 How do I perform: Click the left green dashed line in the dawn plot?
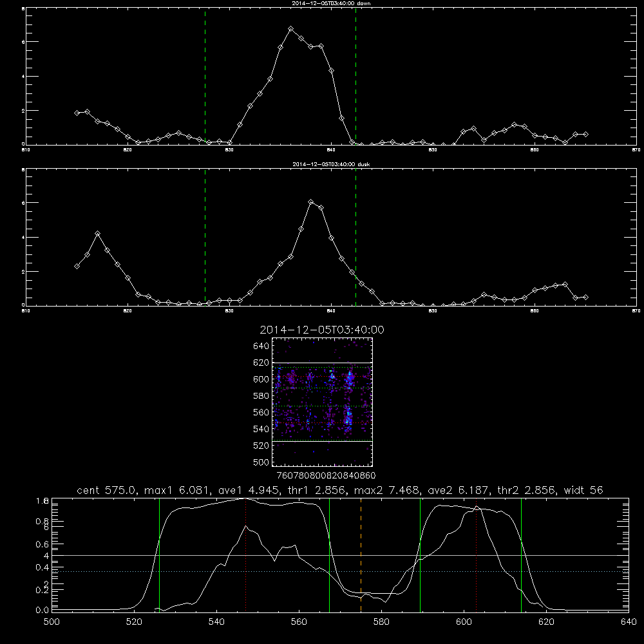205,77
